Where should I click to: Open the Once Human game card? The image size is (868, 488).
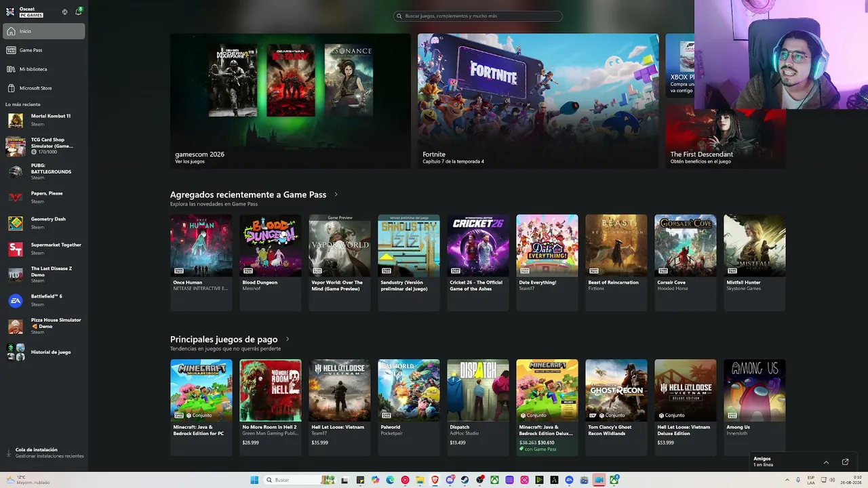(x=201, y=262)
